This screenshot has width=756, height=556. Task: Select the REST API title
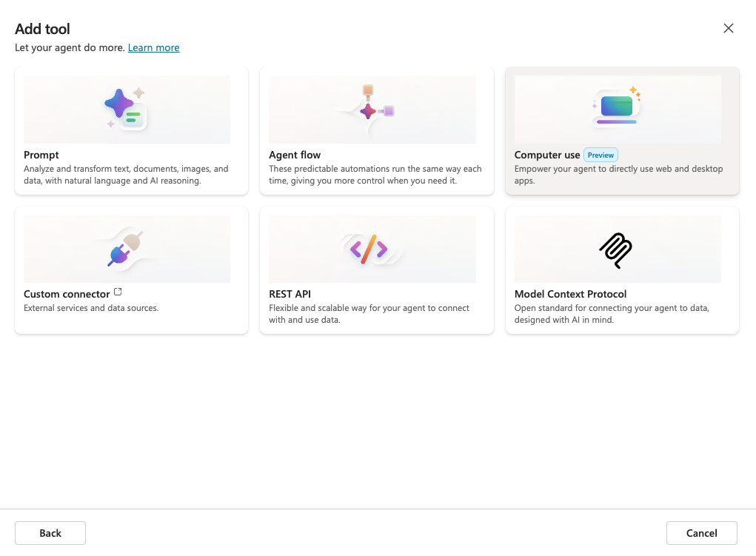tap(290, 294)
